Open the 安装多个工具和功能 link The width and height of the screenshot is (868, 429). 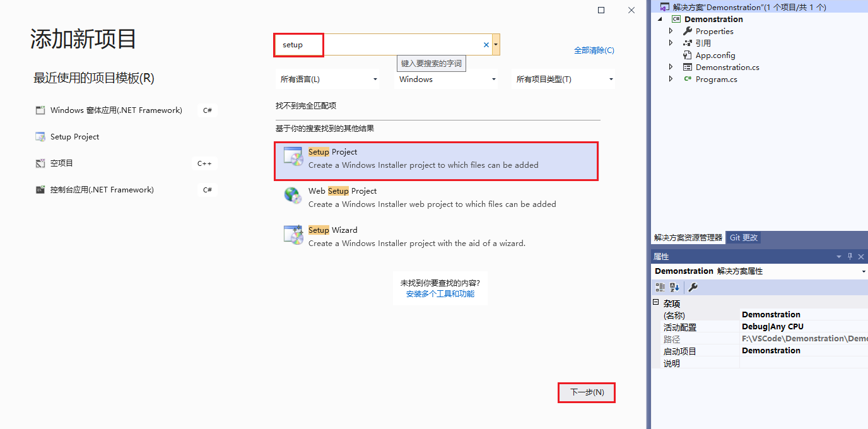440,294
